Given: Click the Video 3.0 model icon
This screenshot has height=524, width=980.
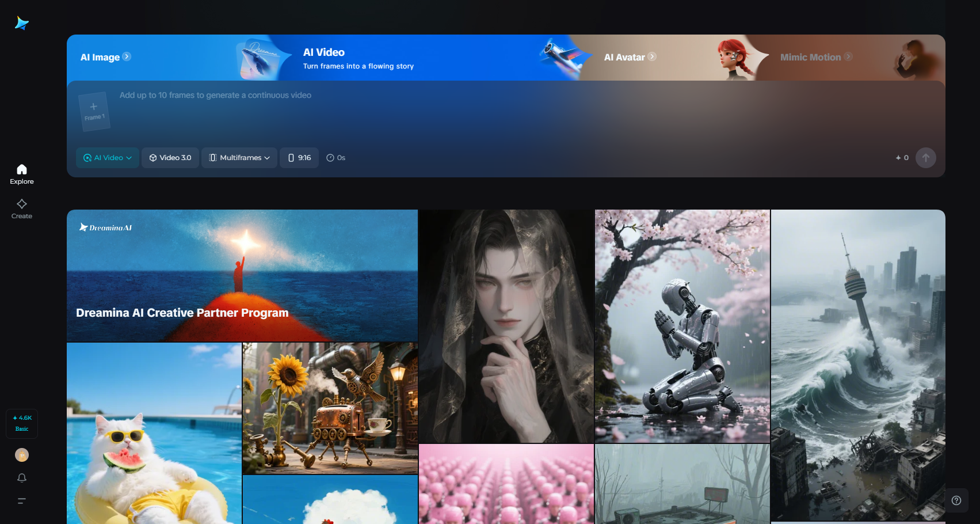Looking at the screenshot, I should point(152,157).
